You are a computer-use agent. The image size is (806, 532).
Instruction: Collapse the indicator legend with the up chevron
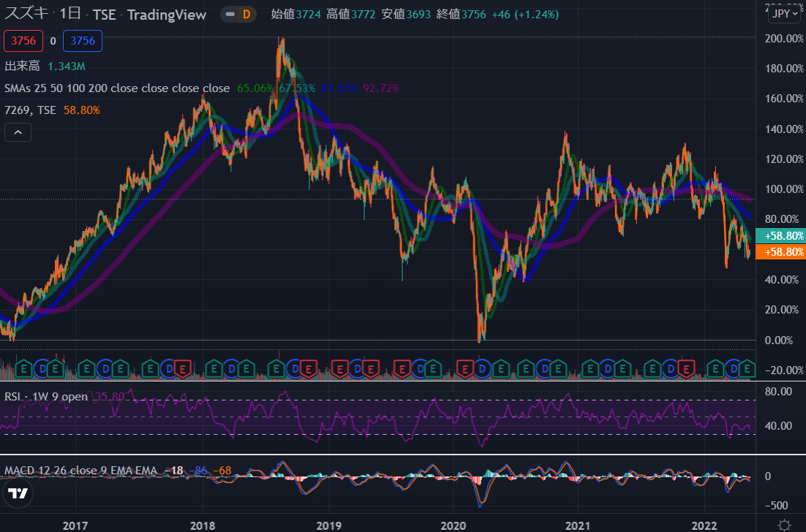tap(18, 132)
